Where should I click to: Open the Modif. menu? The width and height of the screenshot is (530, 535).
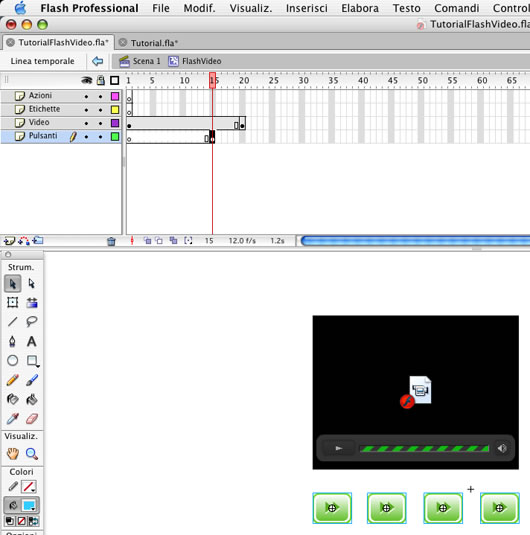pos(200,8)
